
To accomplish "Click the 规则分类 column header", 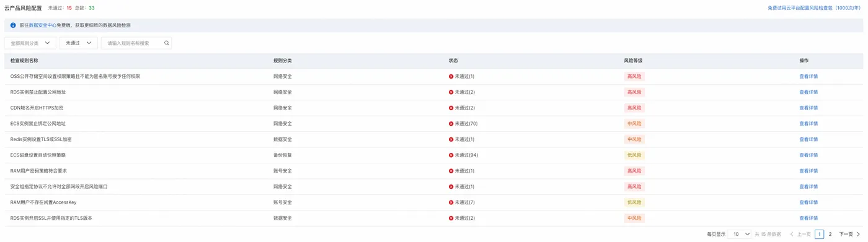I will (283, 61).
